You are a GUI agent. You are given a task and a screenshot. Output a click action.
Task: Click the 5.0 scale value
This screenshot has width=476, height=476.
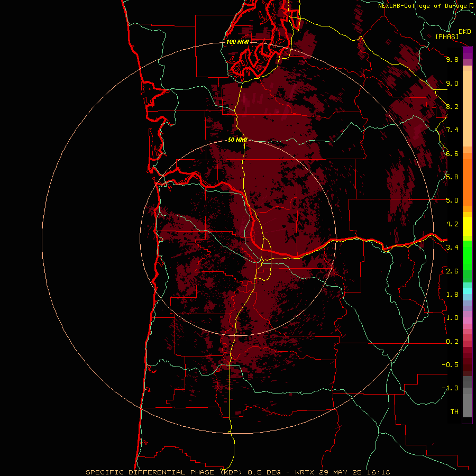pyautogui.click(x=452, y=200)
